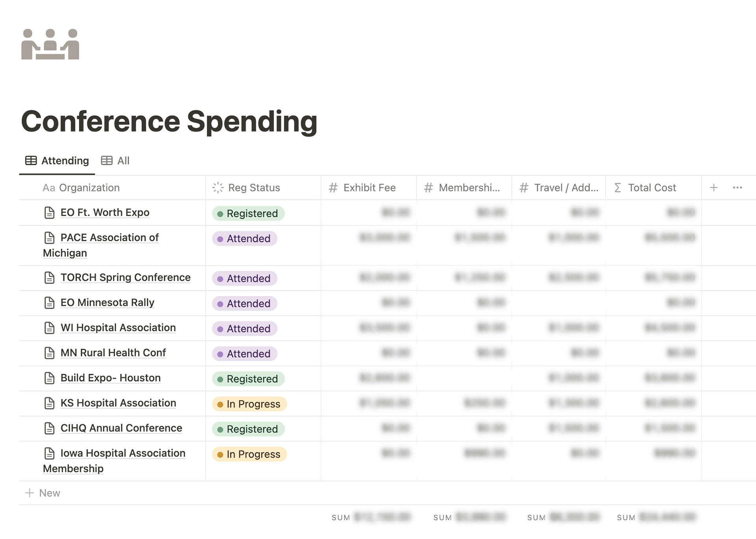The width and height of the screenshot is (756, 539).
Task: Open the CIHQ Annual Conference page
Action: pos(121,428)
